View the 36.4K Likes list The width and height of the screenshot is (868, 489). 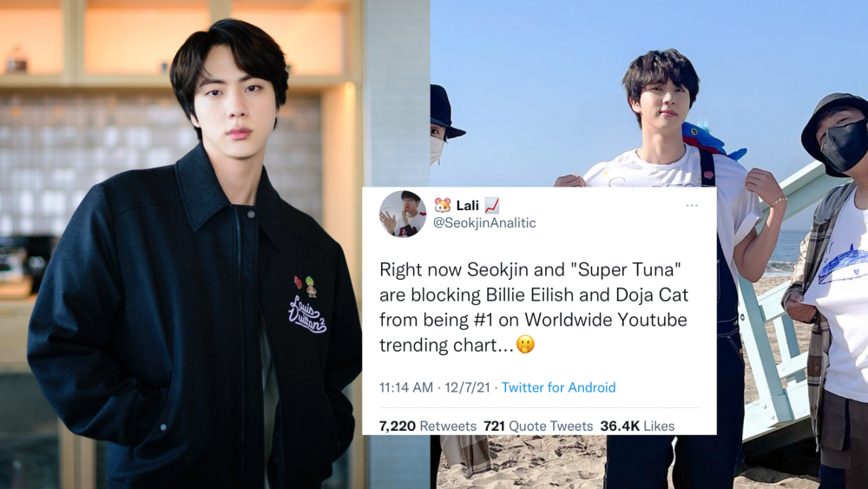[637, 426]
